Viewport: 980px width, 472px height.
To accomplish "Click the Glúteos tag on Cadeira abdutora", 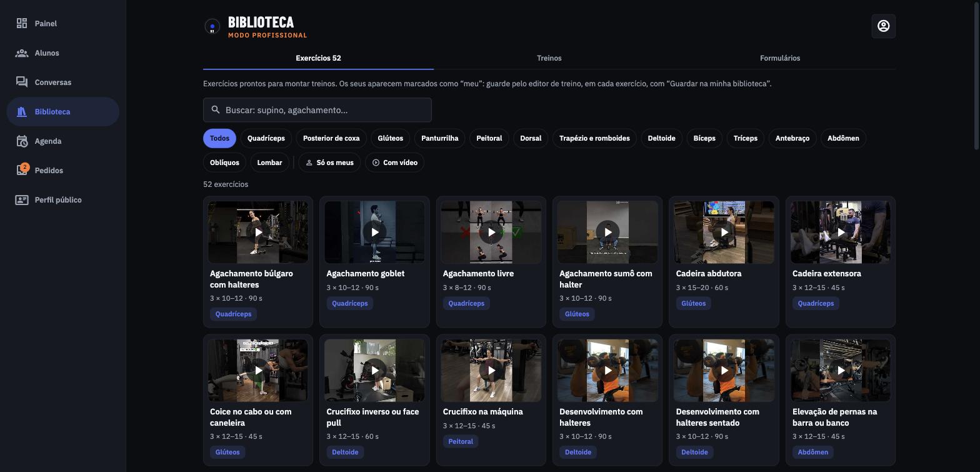I will pos(693,303).
